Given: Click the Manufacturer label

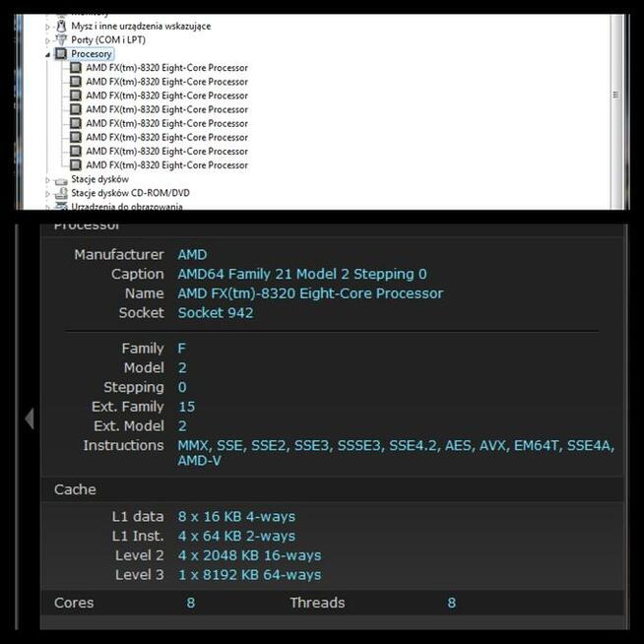Looking at the screenshot, I should coord(119,255).
